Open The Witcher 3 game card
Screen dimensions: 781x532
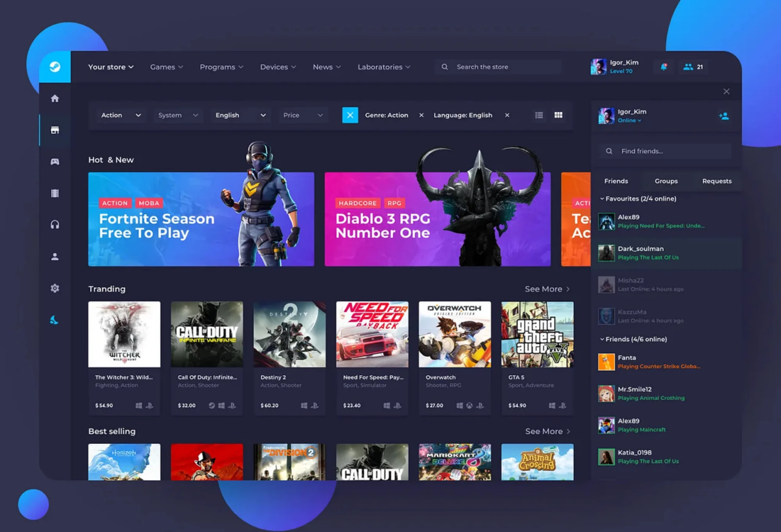(124, 358)
